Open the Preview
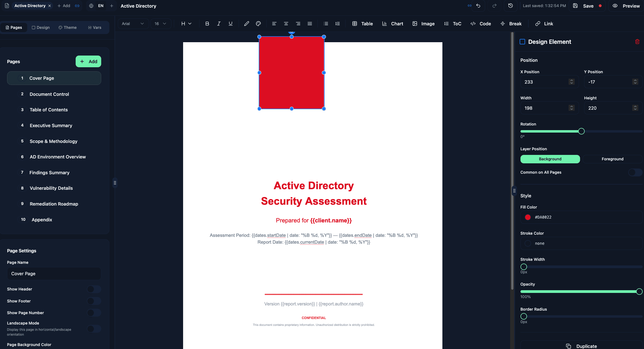Image resolution: width=644 pixels, height=349 pixels. pyautogui.click(x=626, y=6)
